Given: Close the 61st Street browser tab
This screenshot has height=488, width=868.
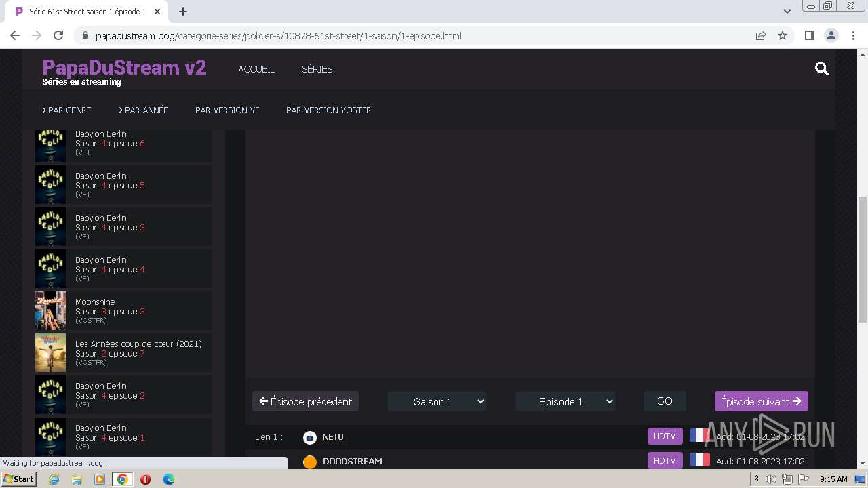Looking at the screenshot, I should click(x=157, y=12).
